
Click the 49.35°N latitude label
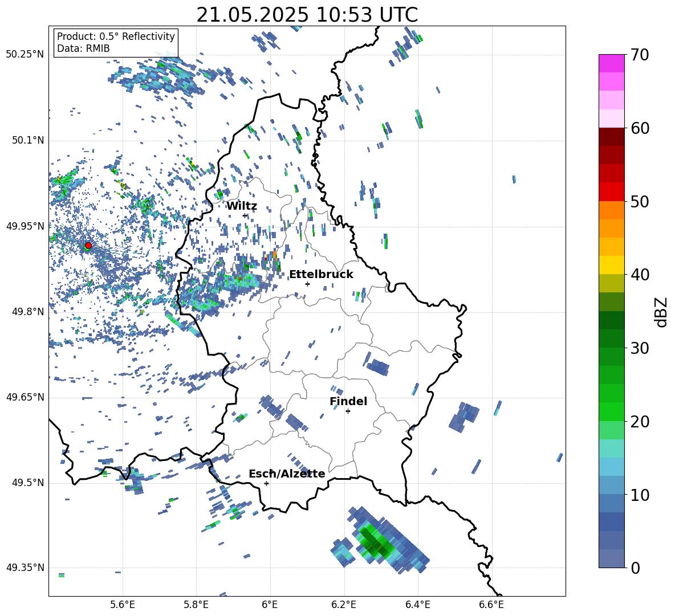25,568
